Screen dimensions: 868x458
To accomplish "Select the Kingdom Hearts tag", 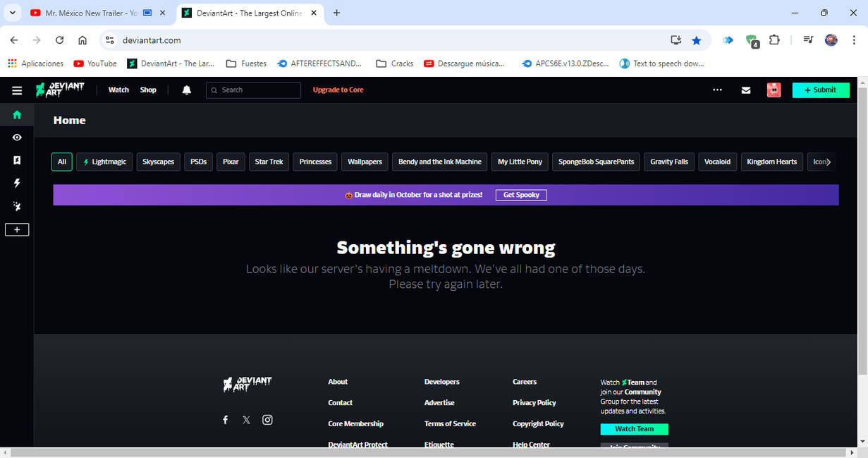I will 772,162.
